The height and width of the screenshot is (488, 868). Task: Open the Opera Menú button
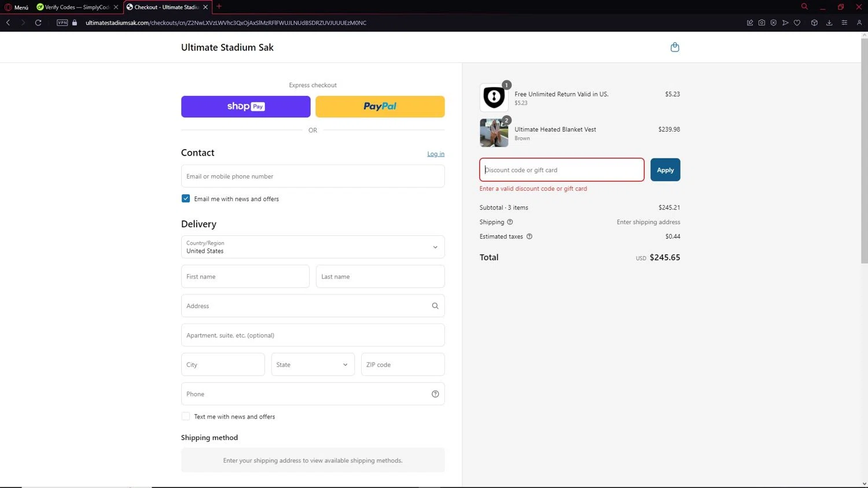pyautogui.click(x=16, y=7)
